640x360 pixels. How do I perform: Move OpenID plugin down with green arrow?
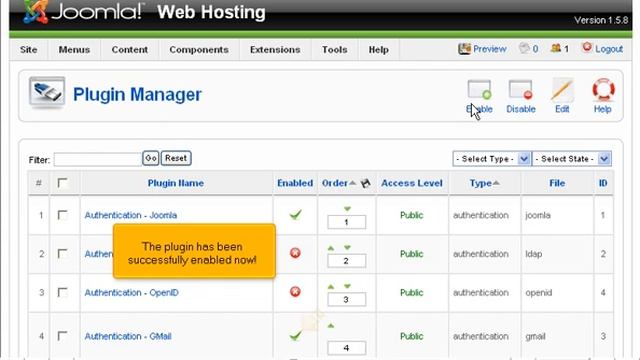click(347, 287)
